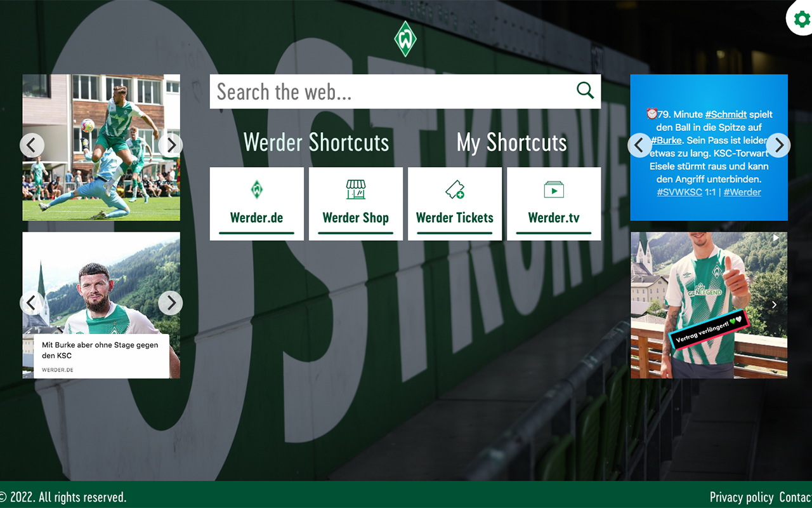Go to previous news article in Burke carousel
The image size is (812, 508).
(x=32, y=303)
